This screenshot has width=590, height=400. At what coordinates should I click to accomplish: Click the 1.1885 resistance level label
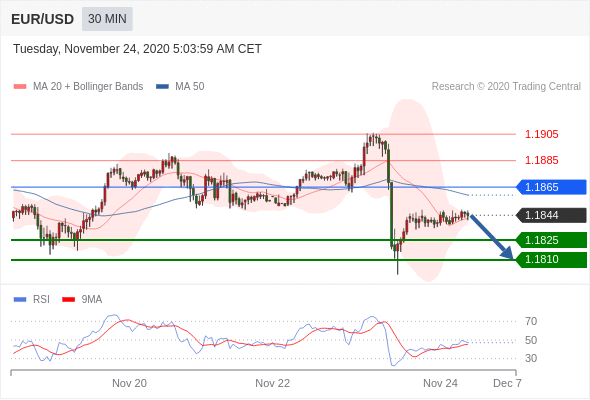click(541, 160)
